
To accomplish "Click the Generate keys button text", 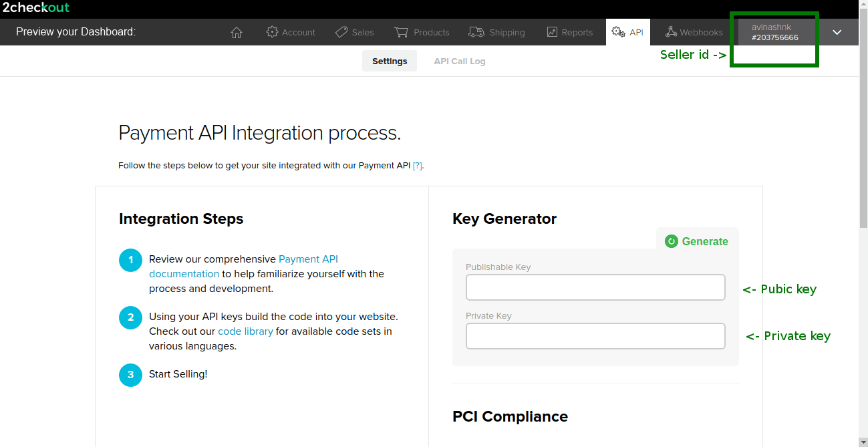I will click(x=705, y=241).
